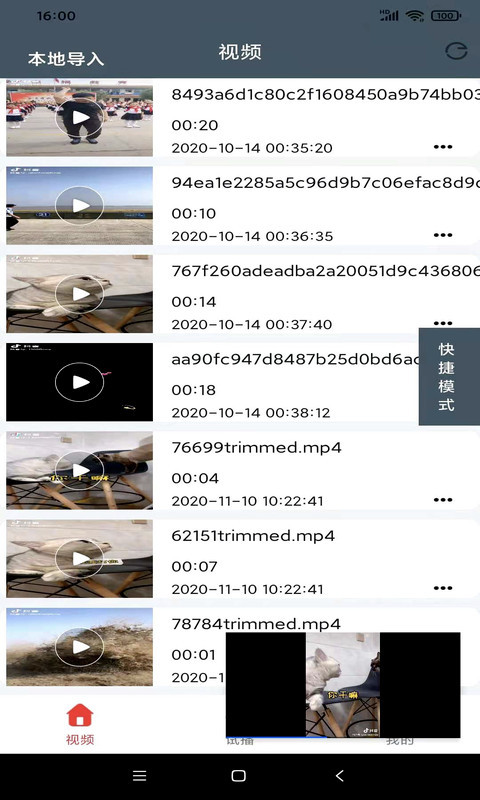
Task: Play 62151trimmed.mp4 thumbnail
Action: tap(80, 559)
